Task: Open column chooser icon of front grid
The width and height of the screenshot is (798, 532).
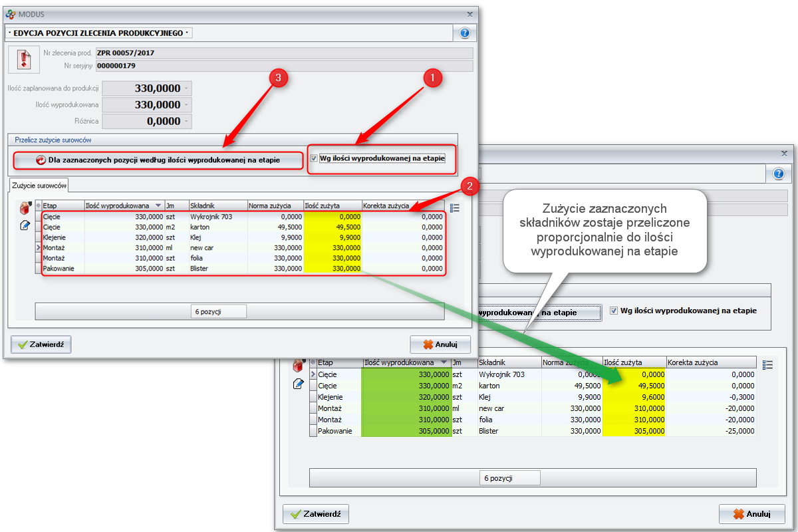Action: click(x=455, y=208)
